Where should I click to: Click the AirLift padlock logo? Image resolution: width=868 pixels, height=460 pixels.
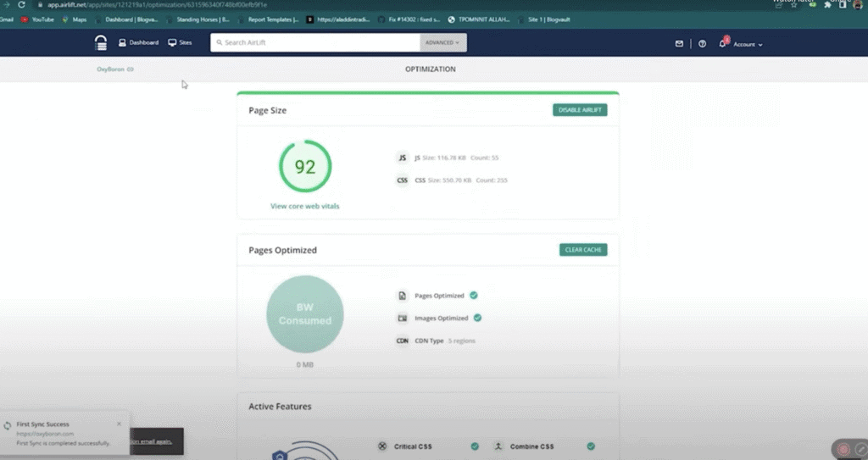coord(101,43)
